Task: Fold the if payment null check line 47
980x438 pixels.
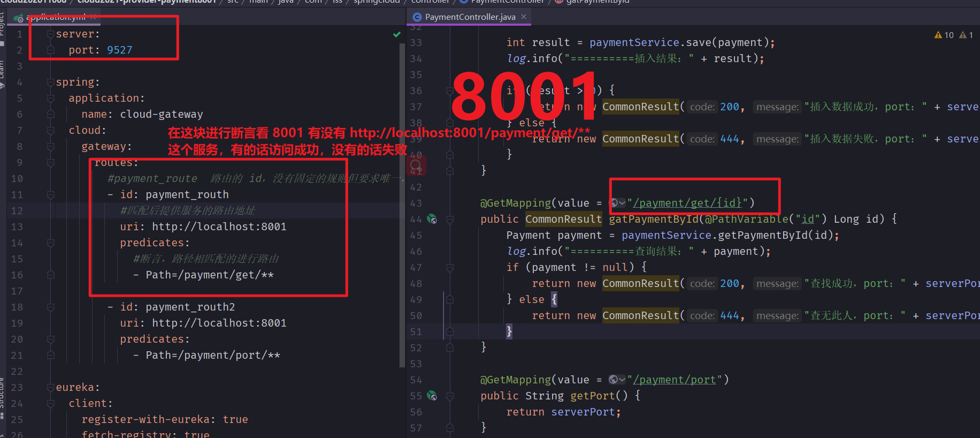Action: tap(450, 268)
